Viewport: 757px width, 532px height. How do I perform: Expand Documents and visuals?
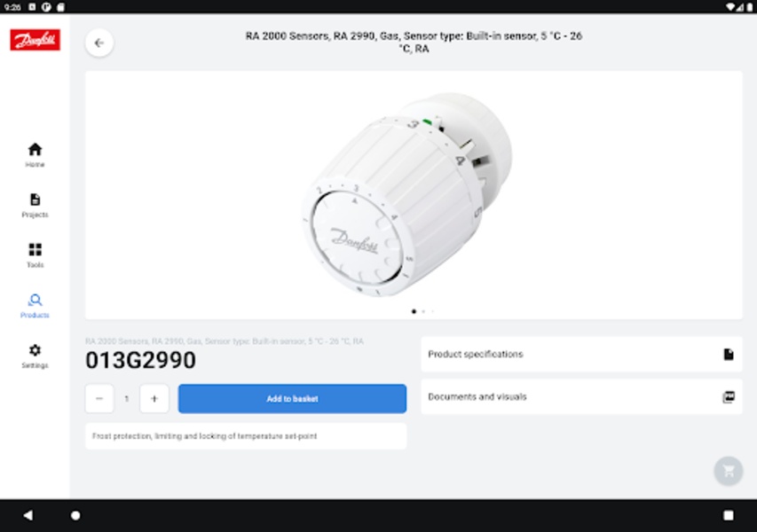pyautogui.click(x=581, y=396)
